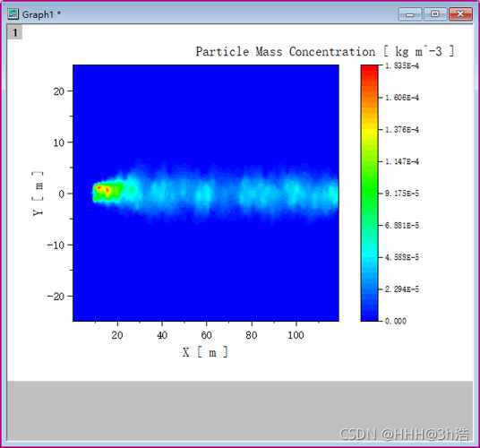Image resolution: width=480 pixels, height=448 pixels.
Task: Click the 1.376E-4 color scale label
Action: tap(401, 130)
